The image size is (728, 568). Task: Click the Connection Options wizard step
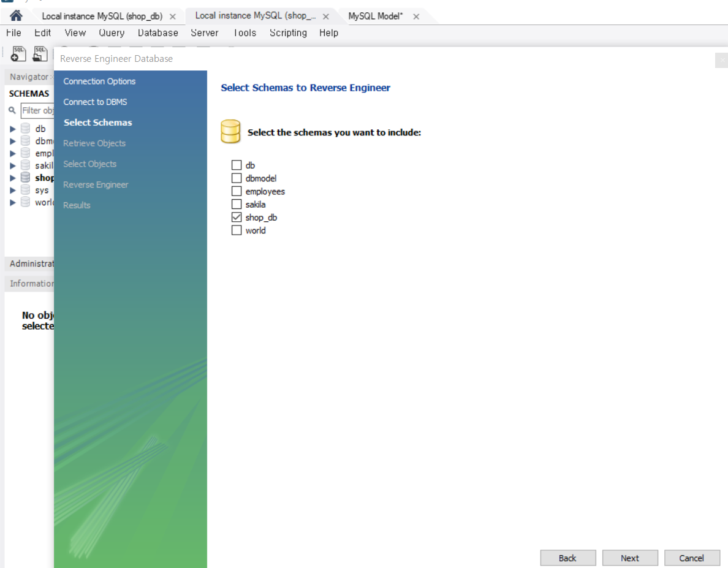(x=99, y=81)
